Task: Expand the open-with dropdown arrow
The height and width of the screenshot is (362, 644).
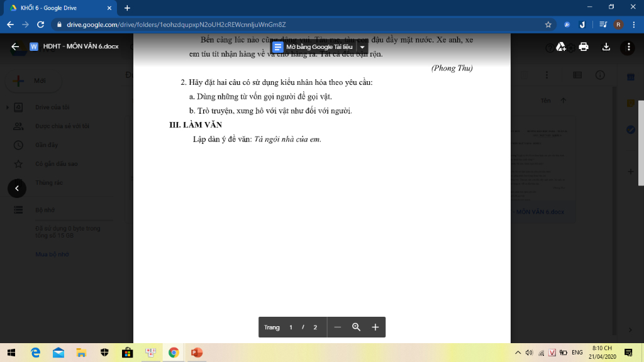Action: 362,47
